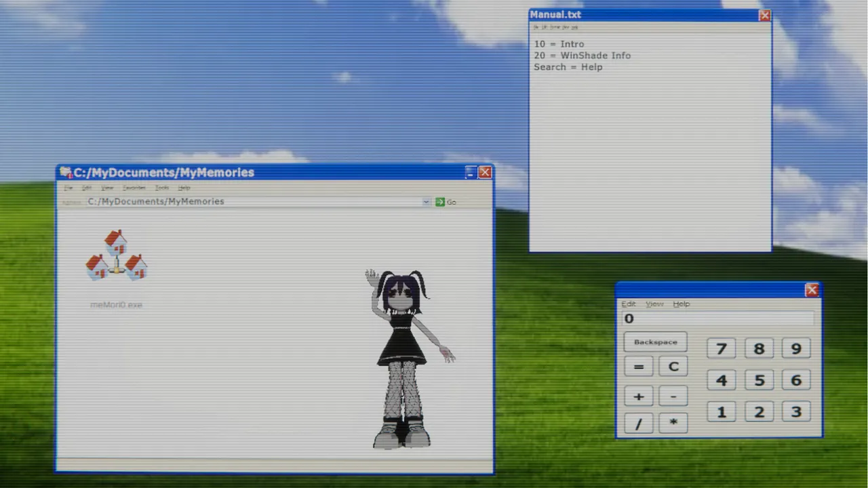868x488 pixels.
Task: Click the folder icon in MyMemories title bar
Action: (66, 173)
